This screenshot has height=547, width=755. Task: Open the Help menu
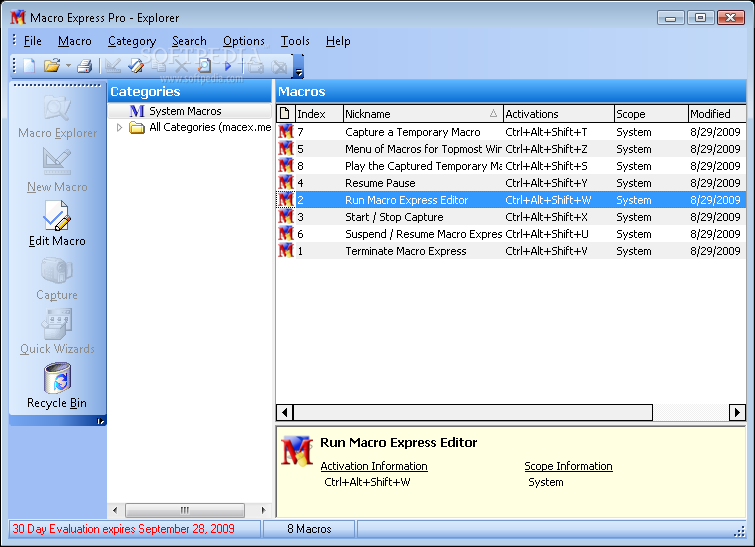338,41
